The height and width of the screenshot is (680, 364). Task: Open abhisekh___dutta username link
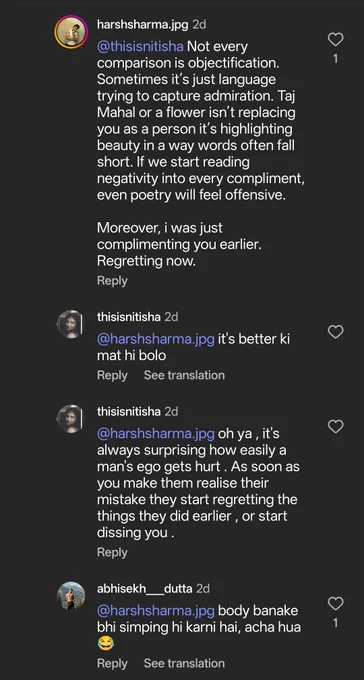click(x=144, y=588)
